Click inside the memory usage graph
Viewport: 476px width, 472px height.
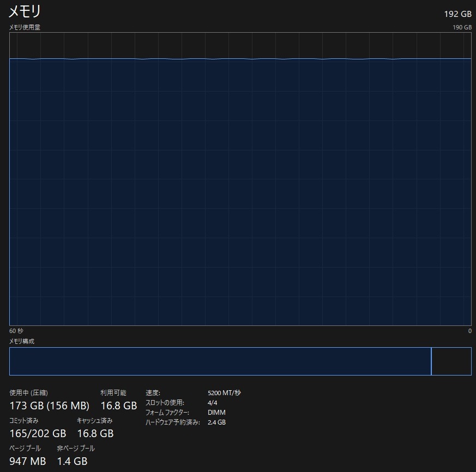(240, 191)
